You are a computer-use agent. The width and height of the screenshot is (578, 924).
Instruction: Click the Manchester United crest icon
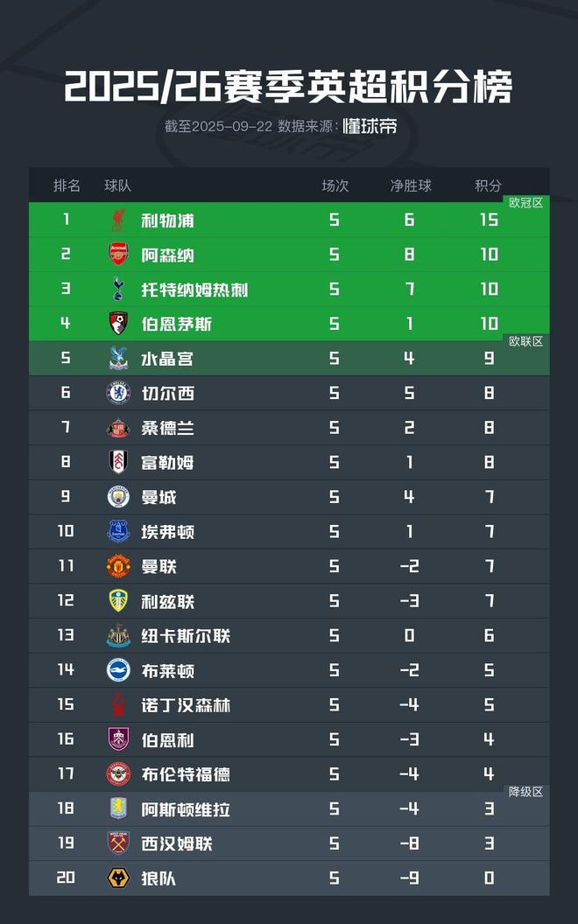tap(117, 566)
